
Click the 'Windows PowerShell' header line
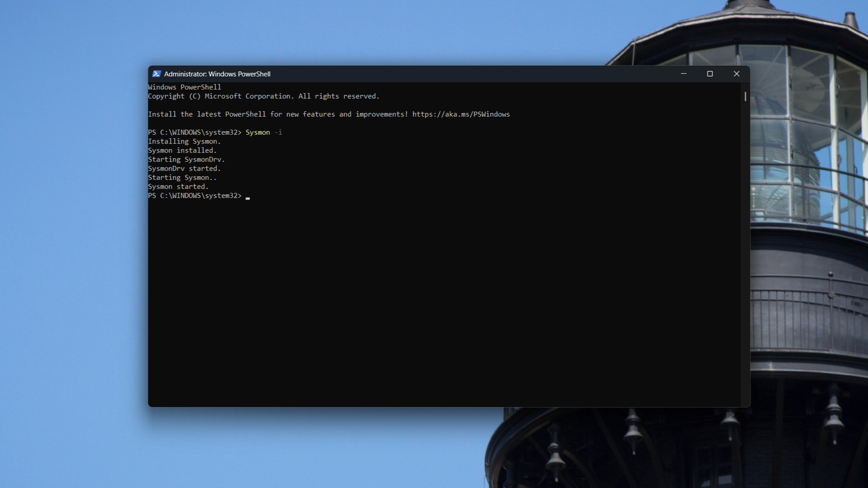click(185, 87)
